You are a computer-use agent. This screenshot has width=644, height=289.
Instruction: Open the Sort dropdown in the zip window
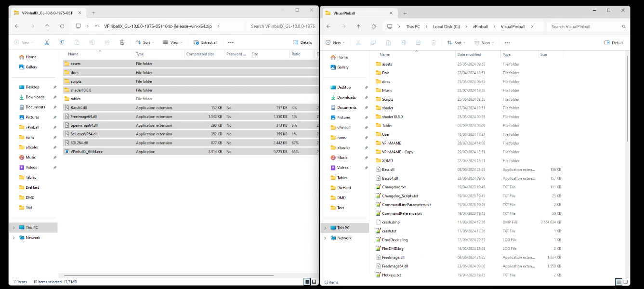[145, 42]
